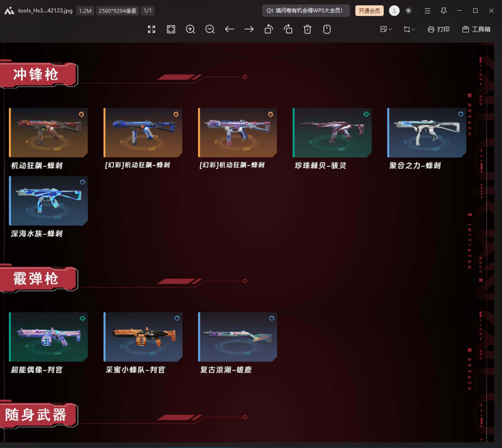Click the 开通会员 membership button
This screenshot has width=502, height=448.
pyautogui.click(x=370, y=11)
